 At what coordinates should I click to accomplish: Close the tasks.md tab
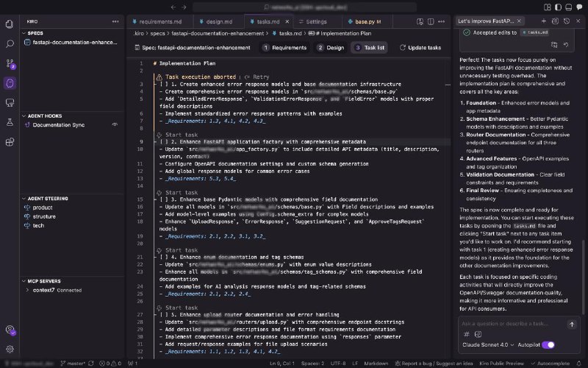pos(287,22)
